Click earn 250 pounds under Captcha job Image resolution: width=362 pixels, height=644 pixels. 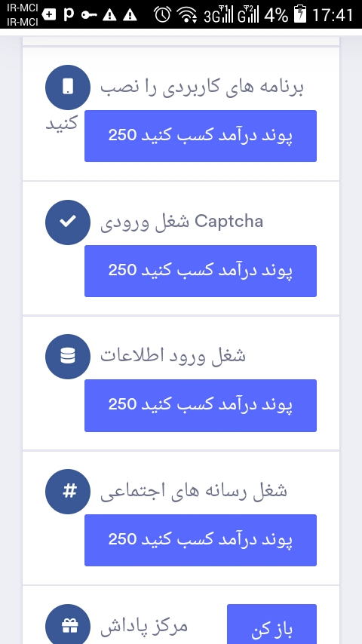(x=201, y=271)
